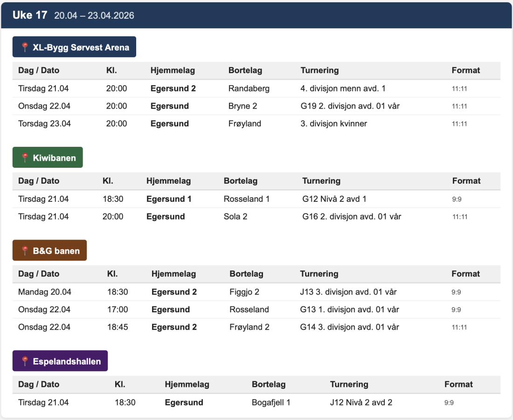This screenshot has height=420, width=513.
Task: Select the XL-Bygg Sørvest Arena venue badge
Action: [x=74, y=47]
